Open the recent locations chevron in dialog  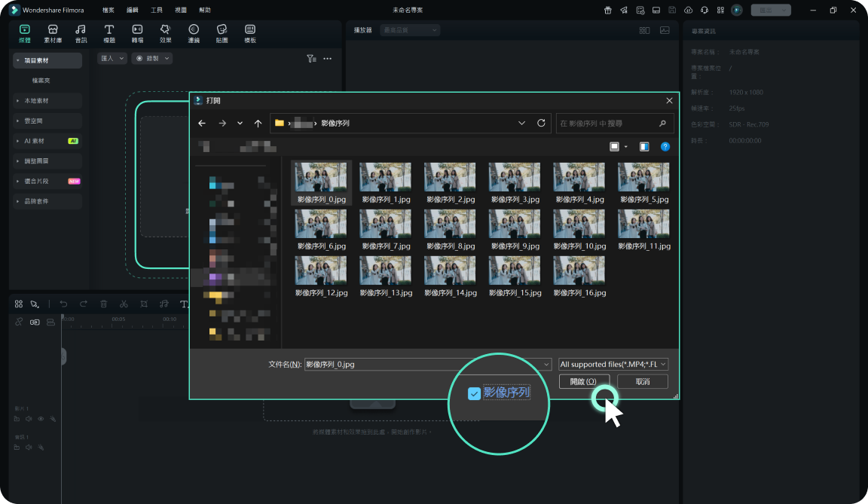click(x=240, y=124)
